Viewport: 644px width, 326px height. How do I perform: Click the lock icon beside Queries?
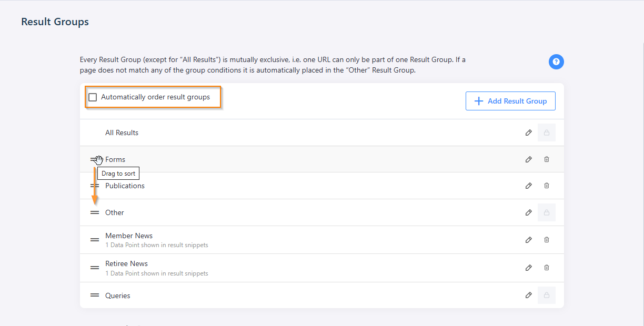546,295
